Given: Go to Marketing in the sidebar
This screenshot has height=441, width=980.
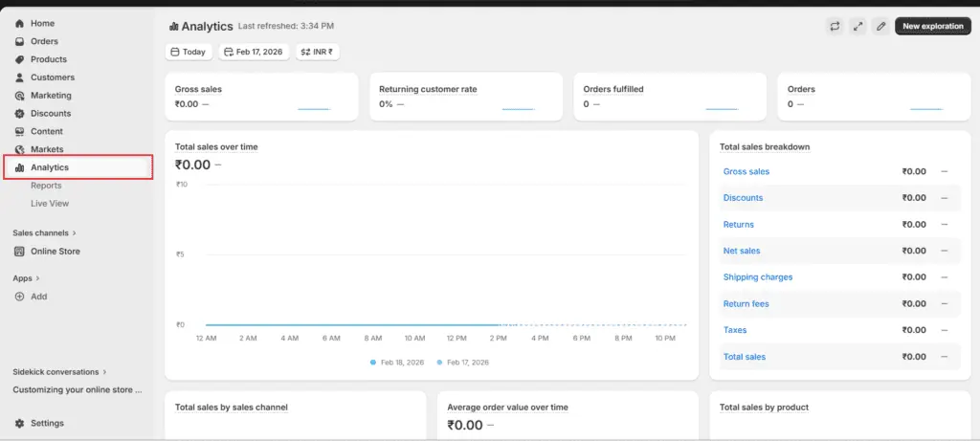Looking at the screenshot, I should coord(52,97).
